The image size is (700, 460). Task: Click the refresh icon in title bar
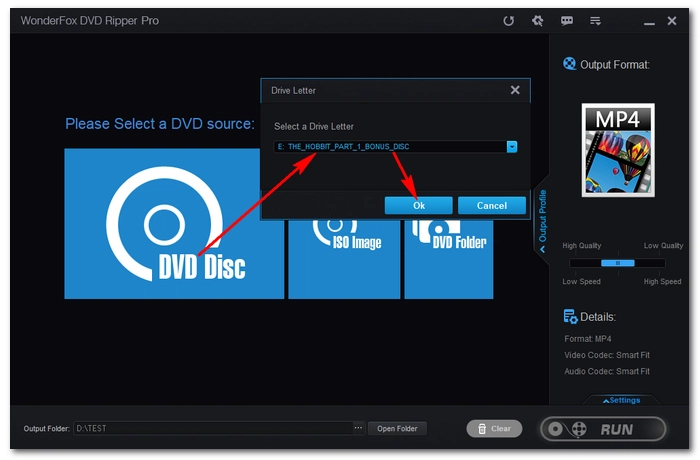point(508,21)
